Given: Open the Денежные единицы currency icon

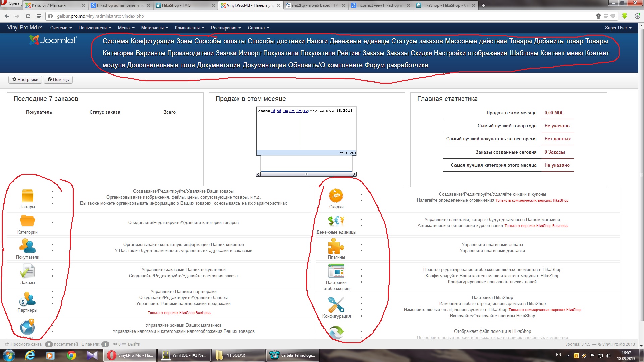Looking at the screenshot, I should click(x=336, y=221).
